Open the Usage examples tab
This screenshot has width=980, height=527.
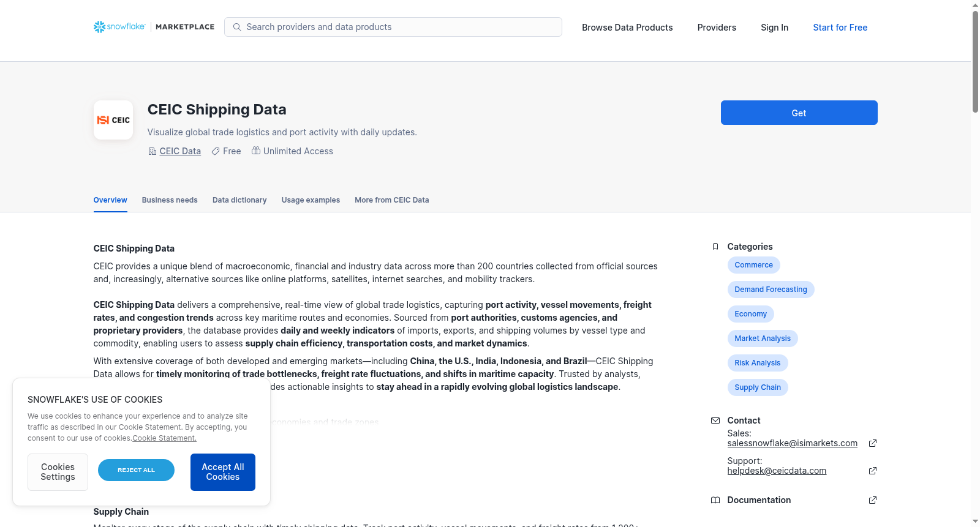(311, 200)
